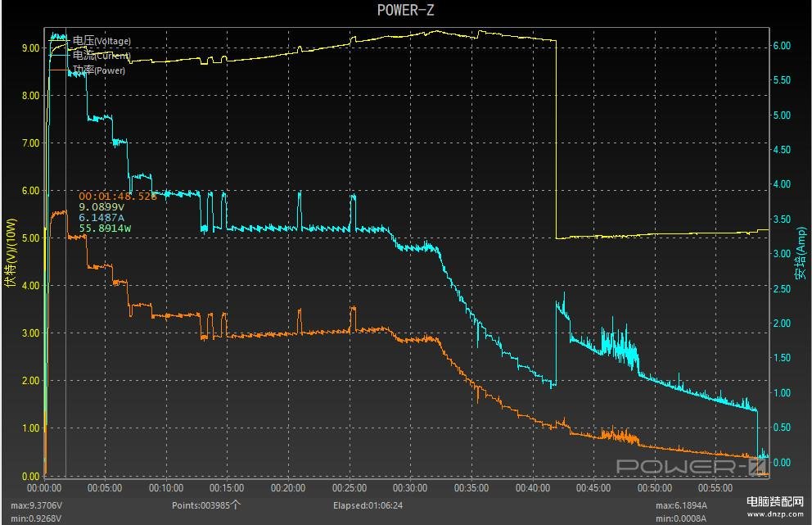This screenshot has height=525, width=812.
Task: Click the cursor voltage reading 9.0899V
Action: pos(101,206)
